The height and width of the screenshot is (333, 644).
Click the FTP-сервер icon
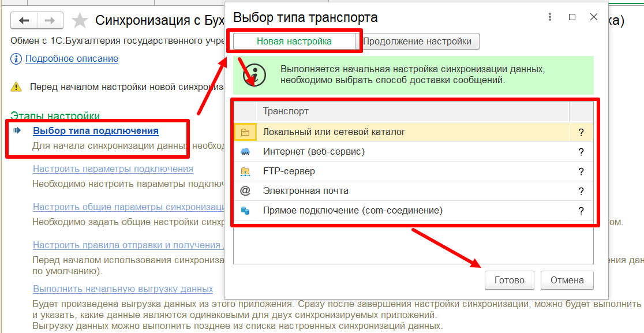click(245, 171)
